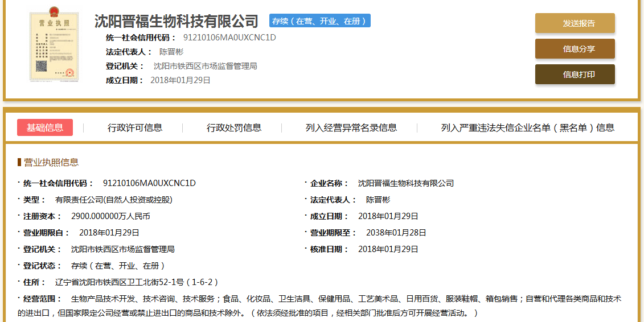Click the 营业执照信息 section header

(51, 162)
